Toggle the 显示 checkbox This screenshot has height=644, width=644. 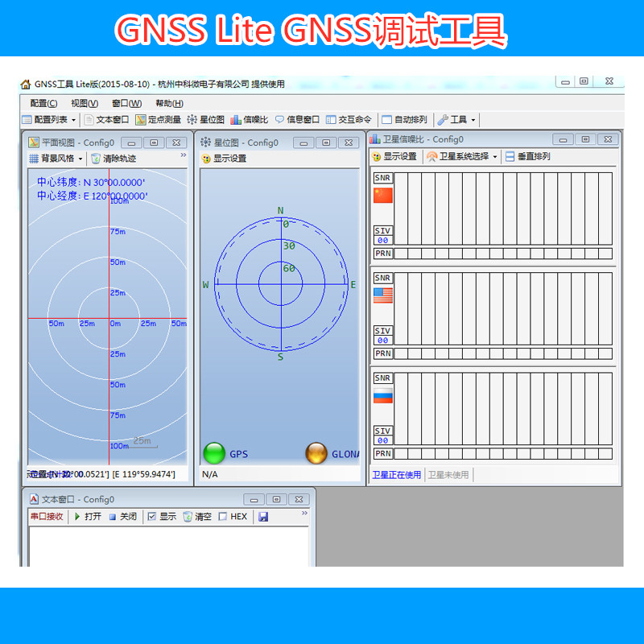(151, 516)
